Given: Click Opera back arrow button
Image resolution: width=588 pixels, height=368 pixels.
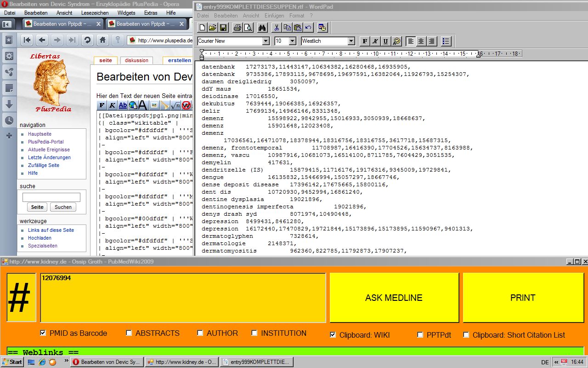Looking at the screenshot, I should click(x=42, y=40).
